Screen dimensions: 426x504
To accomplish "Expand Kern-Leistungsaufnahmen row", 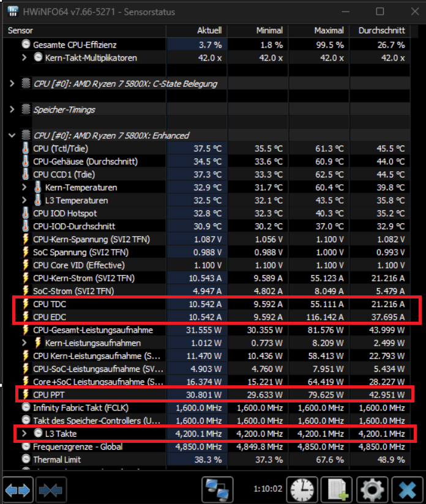I will [24, 343].
